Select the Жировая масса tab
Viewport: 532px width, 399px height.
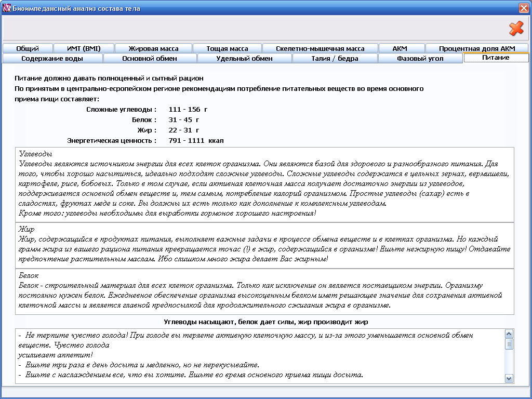click(153, 48)
